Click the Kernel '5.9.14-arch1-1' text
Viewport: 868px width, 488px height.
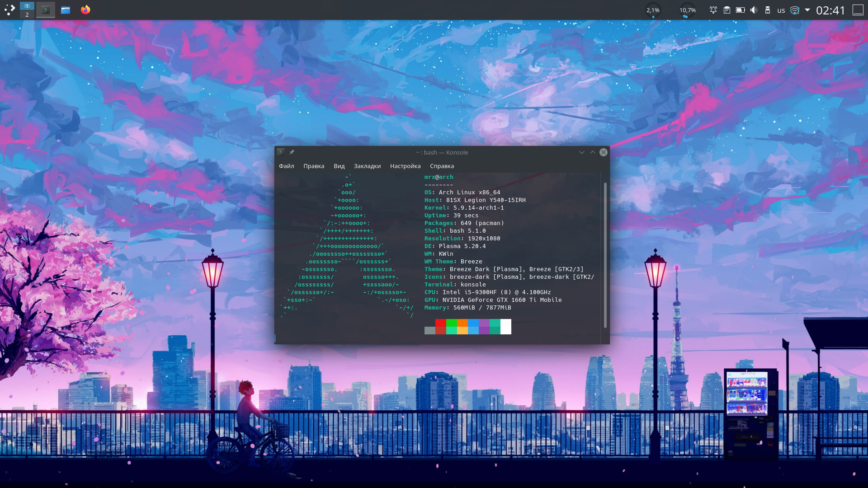click(478, 208)
